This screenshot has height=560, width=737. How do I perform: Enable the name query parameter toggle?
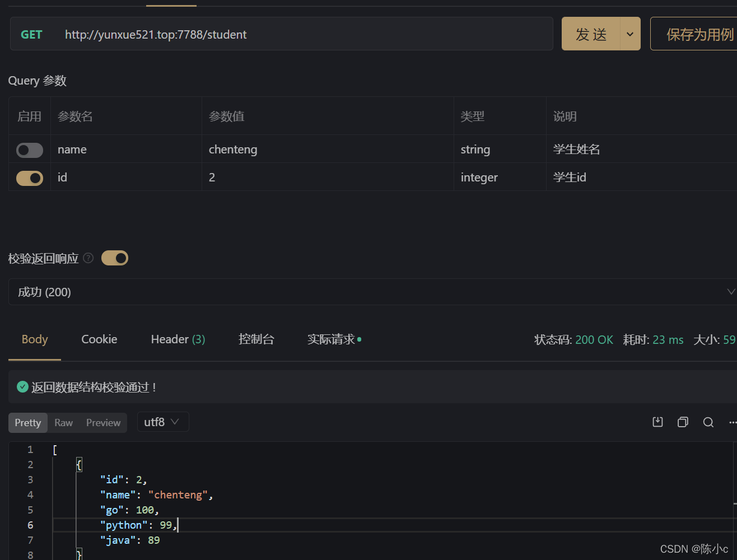[x=30, y=150]
